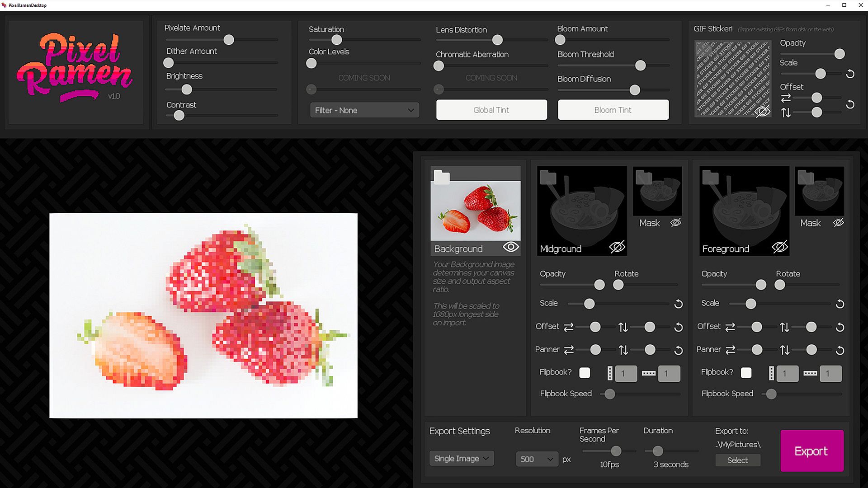Open the Filter - None dropdown
The image size is (868, 488).
click(364, 110)
